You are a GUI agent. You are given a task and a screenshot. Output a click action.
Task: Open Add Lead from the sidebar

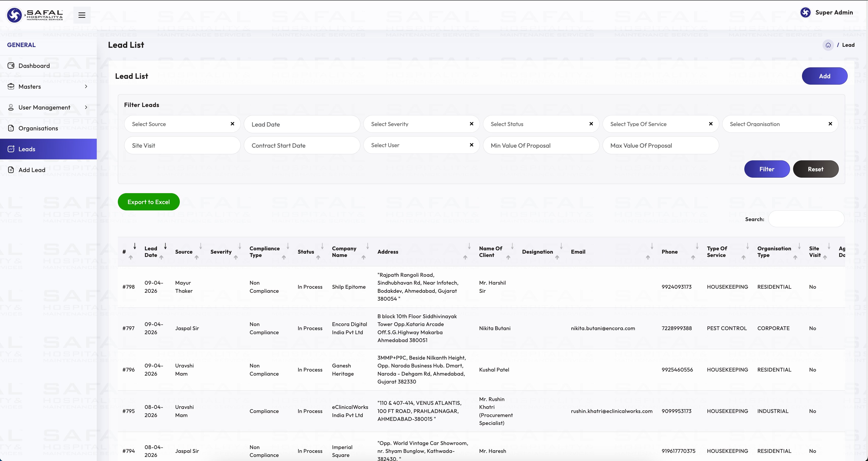click(x=32, y=170)
